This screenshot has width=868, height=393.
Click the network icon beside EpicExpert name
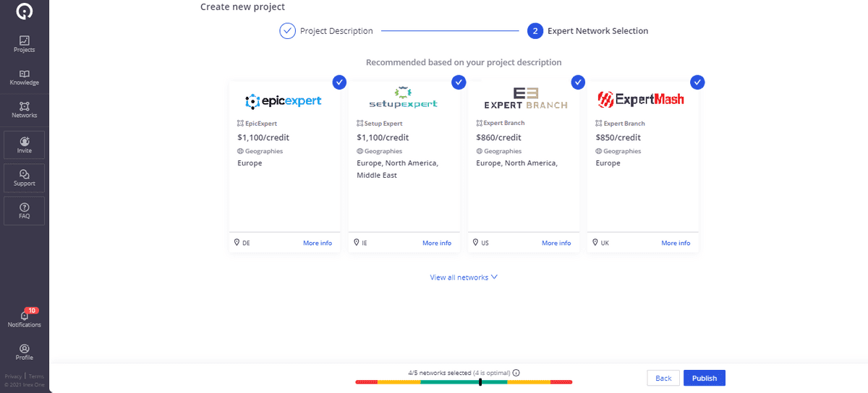[x=240, y=124]
